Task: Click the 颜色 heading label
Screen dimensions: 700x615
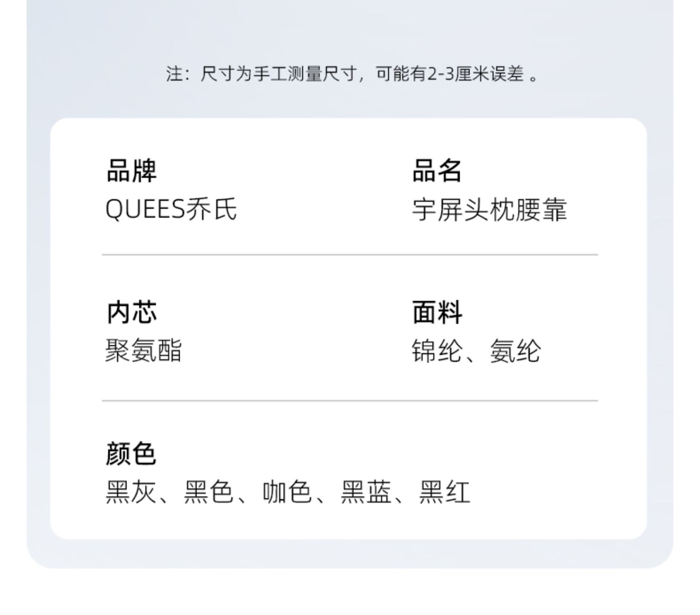Action: pos(131,454)
